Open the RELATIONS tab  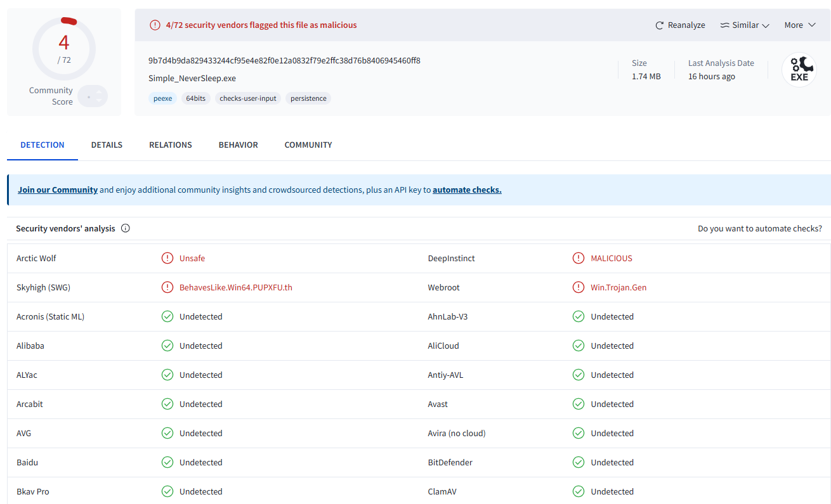tap(171, 145)
